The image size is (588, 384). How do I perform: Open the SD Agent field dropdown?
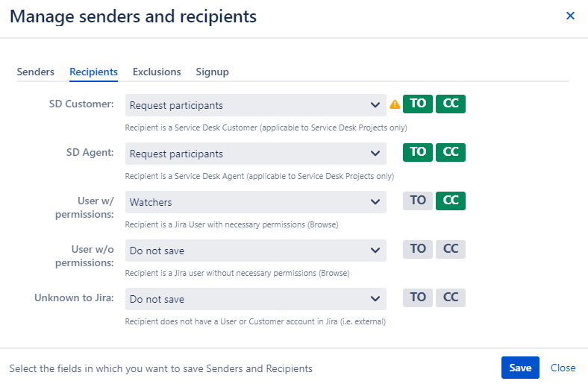pos(256,154)
